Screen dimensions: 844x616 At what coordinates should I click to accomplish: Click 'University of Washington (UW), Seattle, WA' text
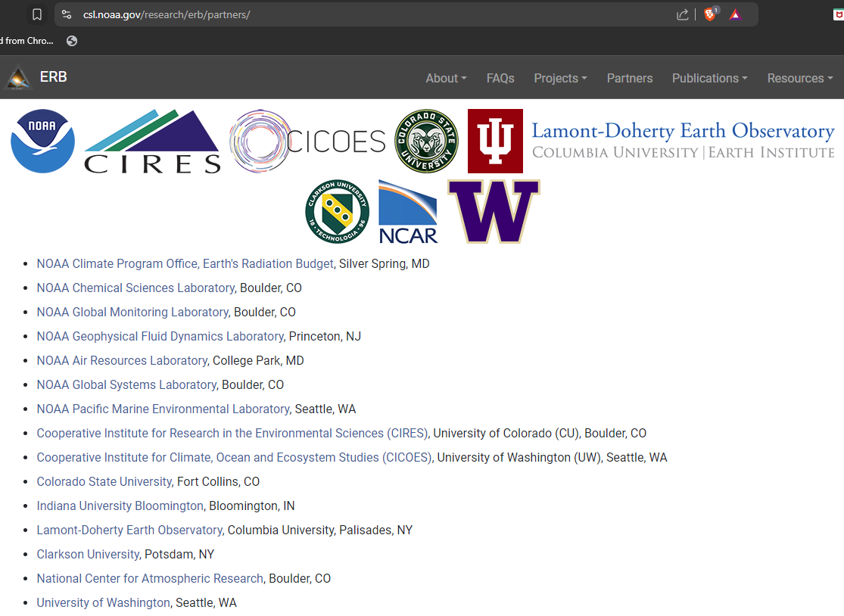click(553, 457)
